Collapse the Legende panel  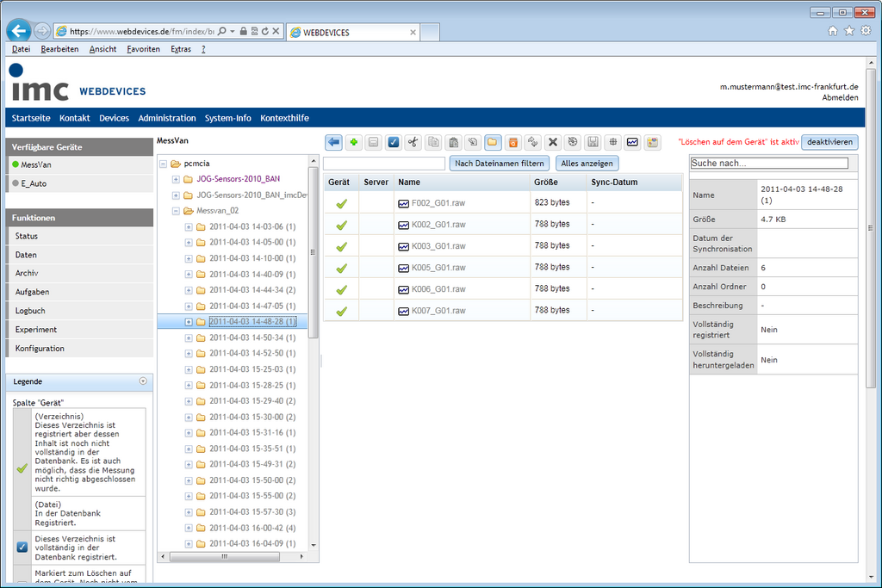[143, 381]
